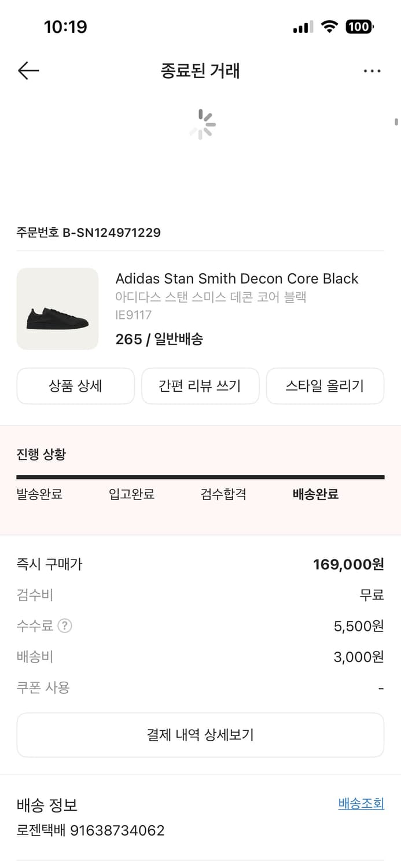Click the black progress bar under 진행 상황

(x=200, y=477)
